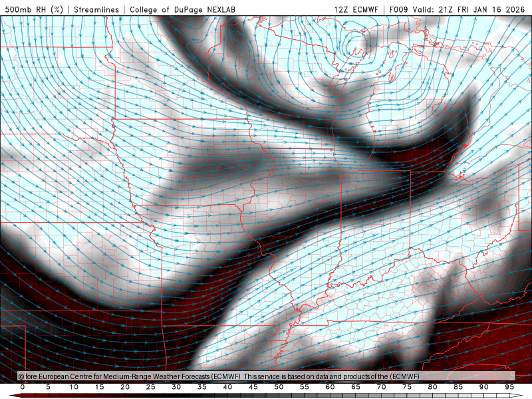Click the "60" value on color scale
This screenshot has height=399, width=532.
[x=330, y=387]
